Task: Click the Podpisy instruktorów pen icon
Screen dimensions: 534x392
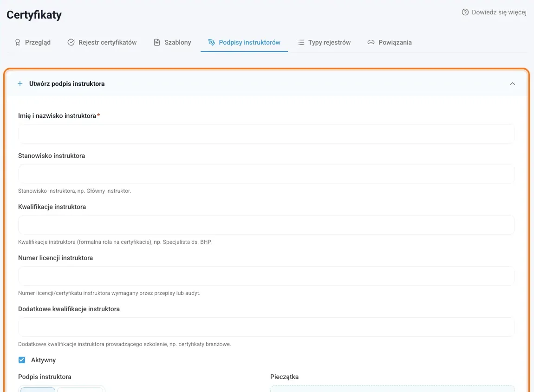Action: (x=211, y=42)
